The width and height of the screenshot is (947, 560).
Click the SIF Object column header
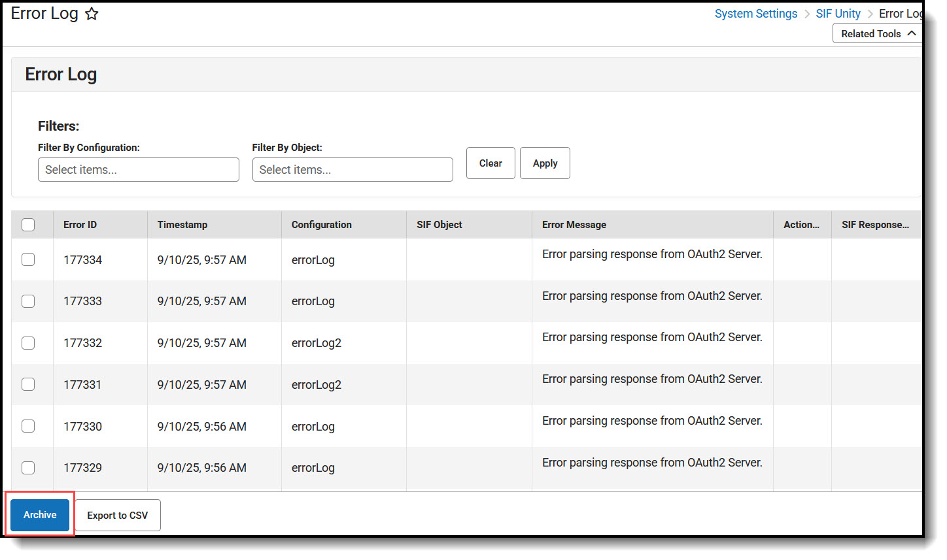pos(439,225)
